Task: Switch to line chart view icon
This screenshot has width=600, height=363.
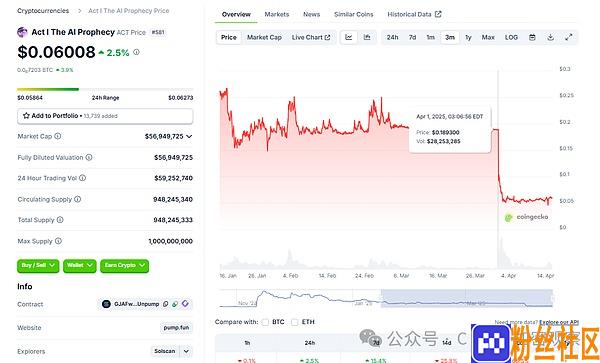Action: point(349,37)
